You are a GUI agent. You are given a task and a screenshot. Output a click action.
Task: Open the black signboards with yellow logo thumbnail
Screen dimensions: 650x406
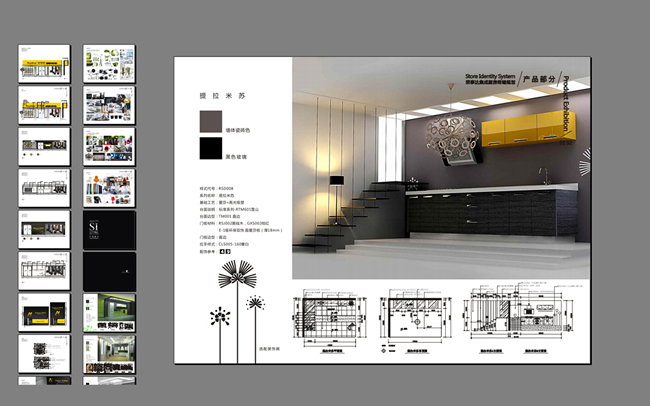point(44,313)
